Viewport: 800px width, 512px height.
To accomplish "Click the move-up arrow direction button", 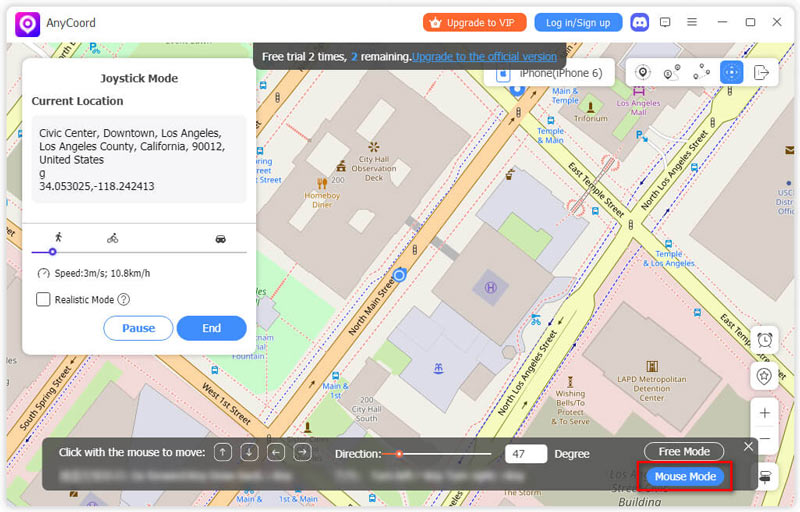I will point(223,453).
